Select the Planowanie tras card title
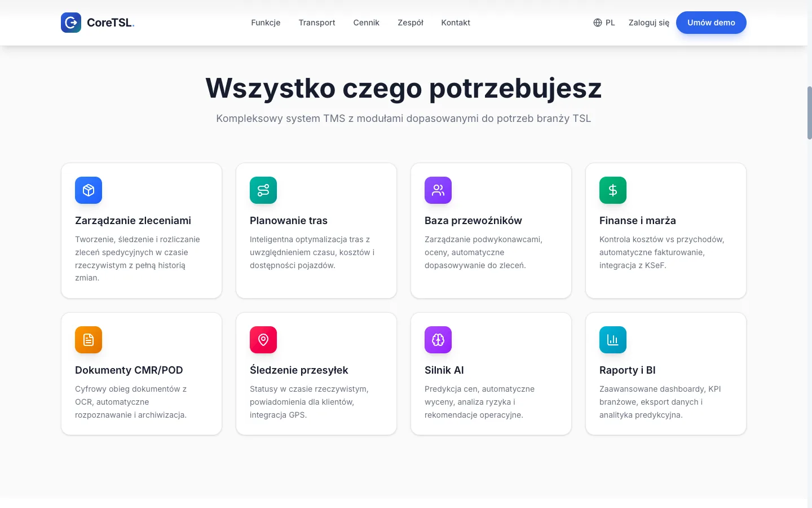812x508 pixels. coord(289,221)
